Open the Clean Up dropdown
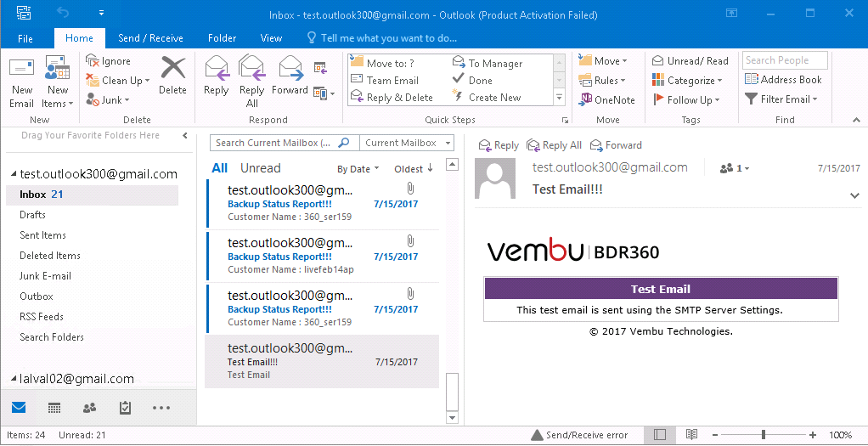This screenshot has width=868, height=446. [x=117, y=81]
